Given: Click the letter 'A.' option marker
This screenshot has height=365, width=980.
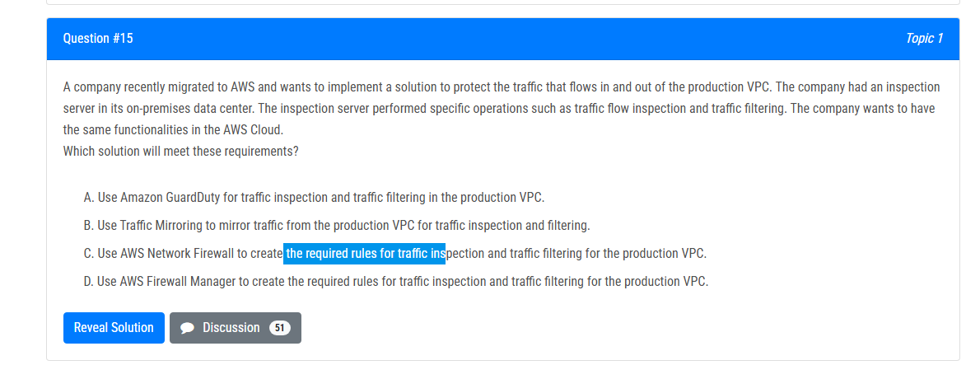Looking at the screenshot, I should [89, 198].
